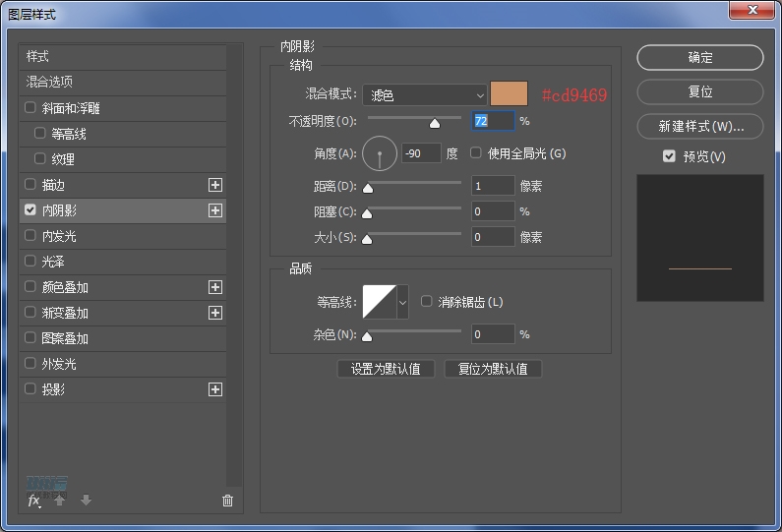The width and height of the screenshot is (782, 532).
Task: Click the delete effect trash icon
Action: click(228, 501)
